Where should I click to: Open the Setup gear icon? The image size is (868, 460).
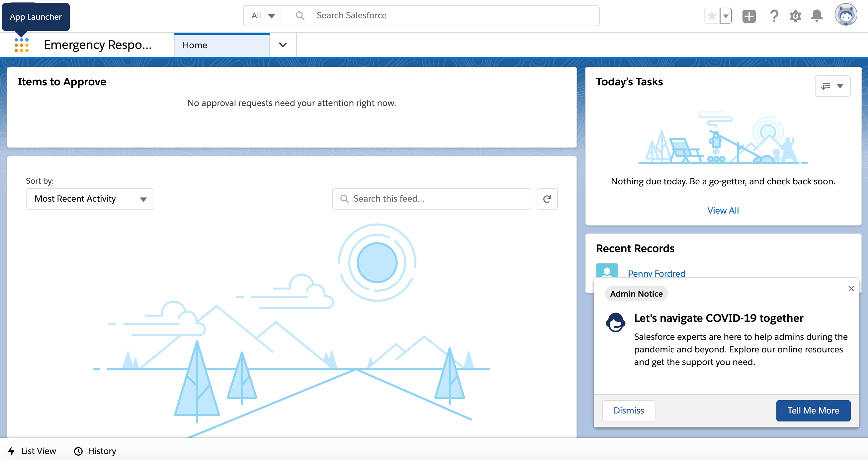click(795, 16)
